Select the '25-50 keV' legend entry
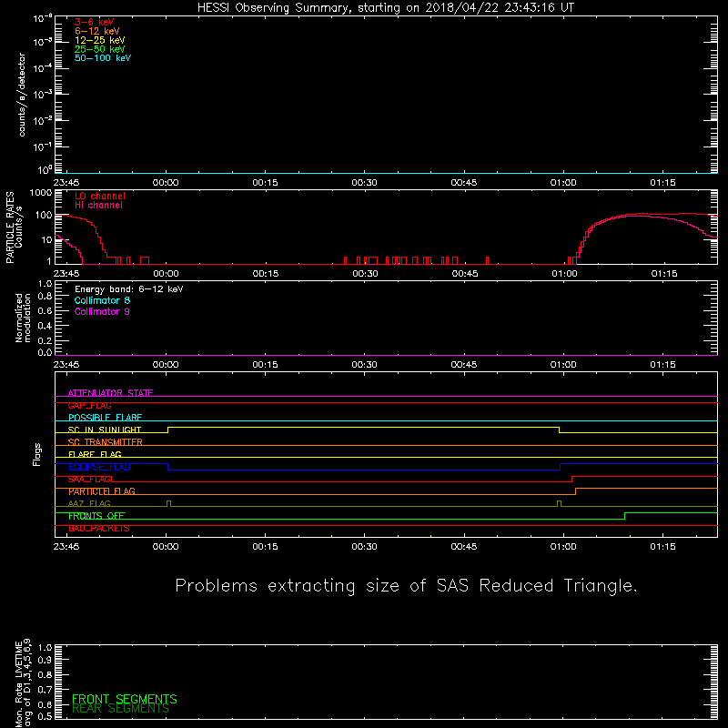The width and height of the screenshot is (728, 728). pyautogui.click(x=99, y=49)
